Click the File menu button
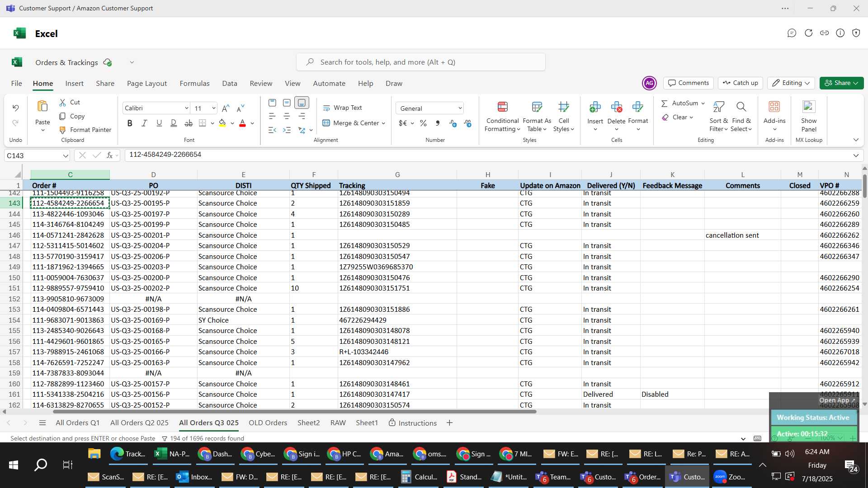Viewport: 868px width, 488px height. 16,84
